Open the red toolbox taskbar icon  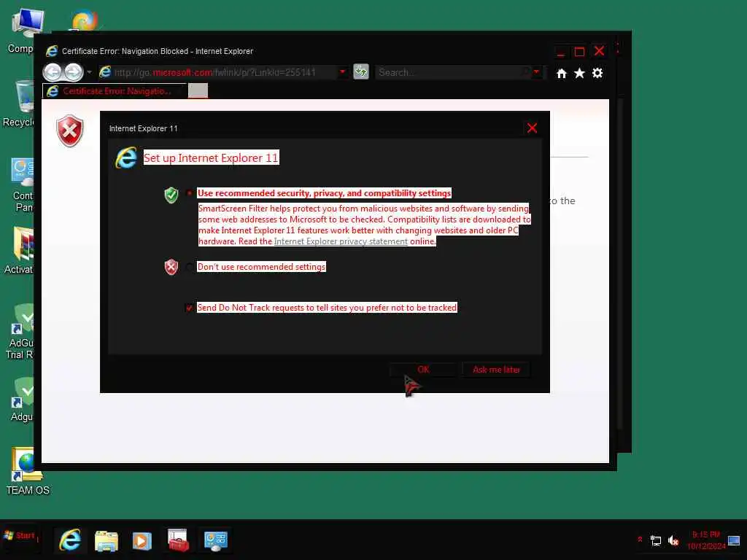click(178, 540)
